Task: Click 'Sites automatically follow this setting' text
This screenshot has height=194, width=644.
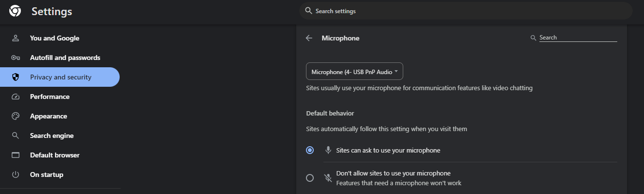Action: (x=387, y=129)
